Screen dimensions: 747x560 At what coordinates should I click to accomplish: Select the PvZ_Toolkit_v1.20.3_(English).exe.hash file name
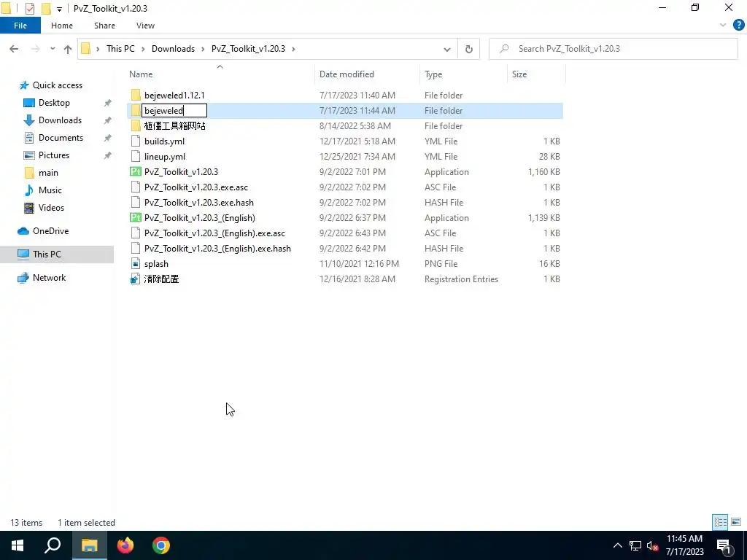tap(217, 249)
